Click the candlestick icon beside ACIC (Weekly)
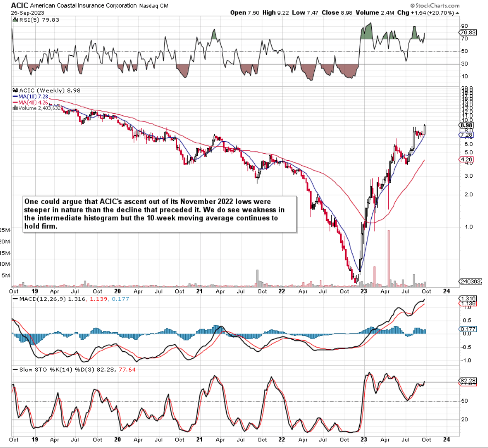 coord(15,89)
